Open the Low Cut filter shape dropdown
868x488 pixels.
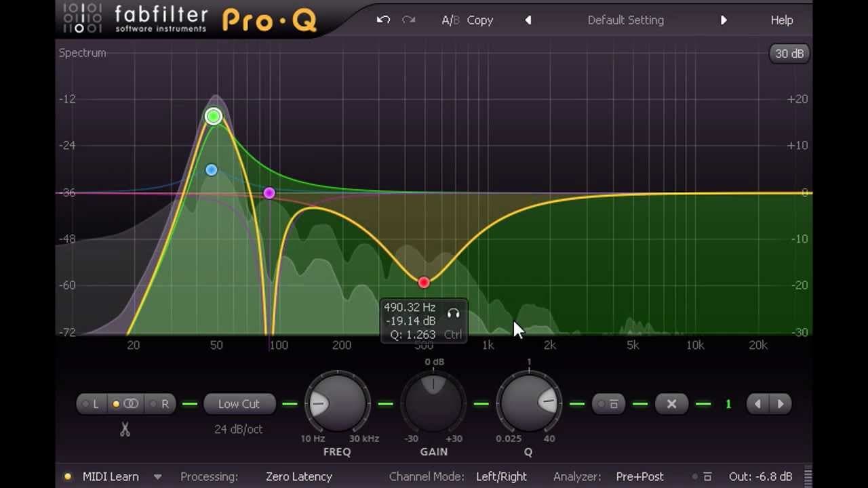point(239,404)
